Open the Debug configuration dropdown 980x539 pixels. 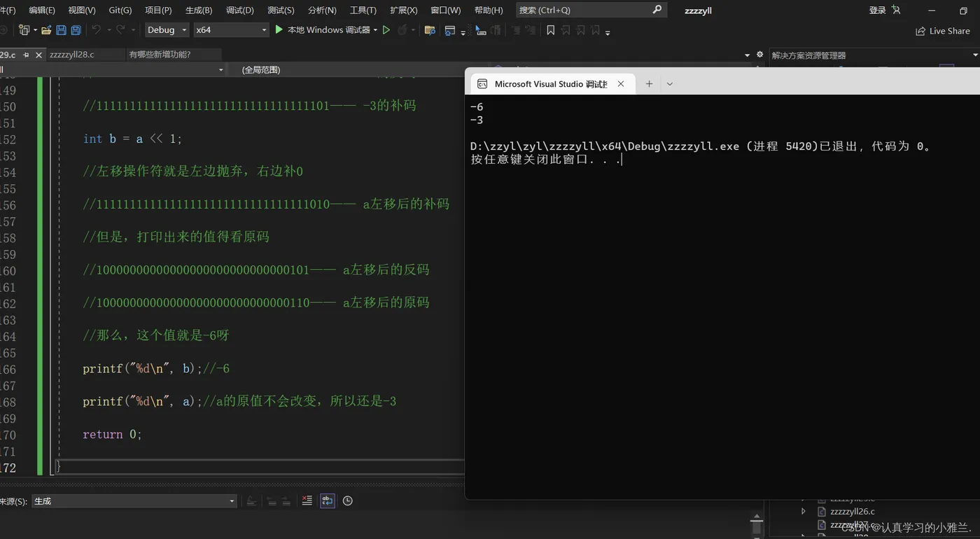coord(167,30)
